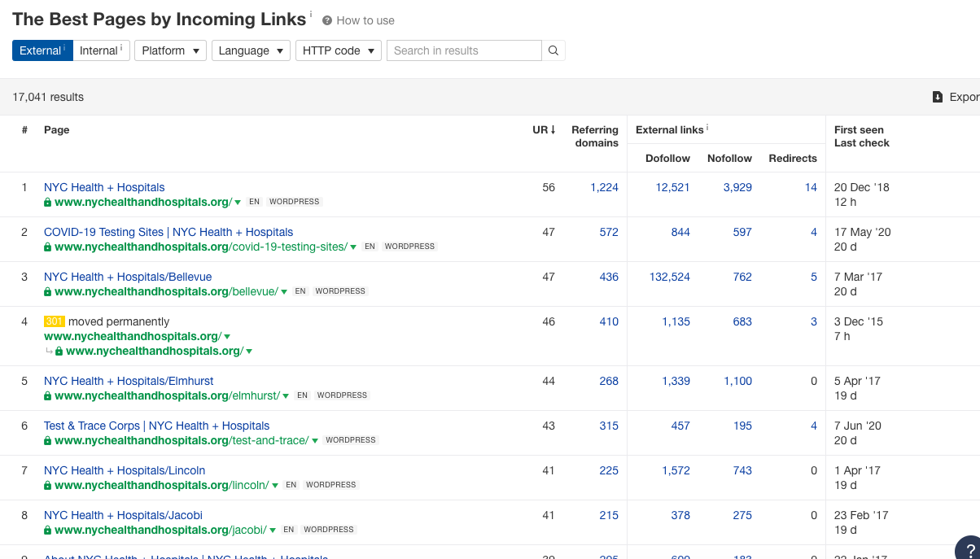Click referring domains count 572
This screenshot has width=980, height=559.
coord(609,232)
